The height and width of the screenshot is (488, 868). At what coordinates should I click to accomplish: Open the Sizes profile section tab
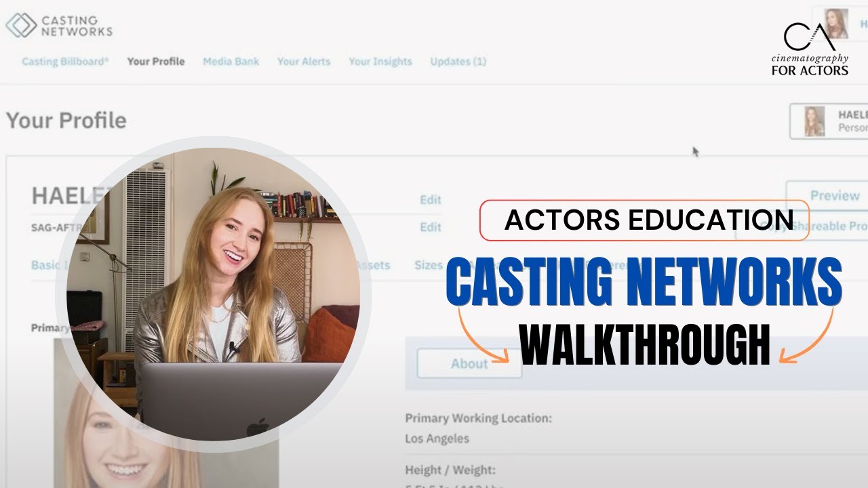(429, 265)
